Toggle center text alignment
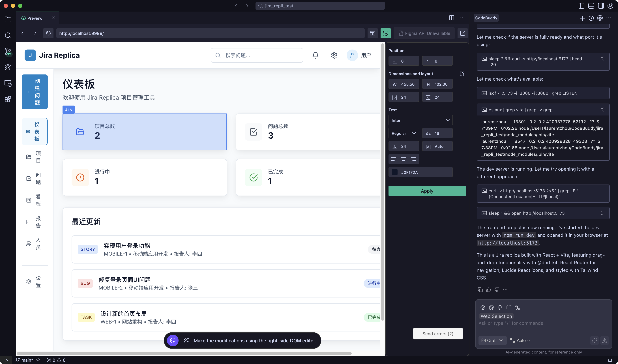The image size is (618, 364). point(404,159)
